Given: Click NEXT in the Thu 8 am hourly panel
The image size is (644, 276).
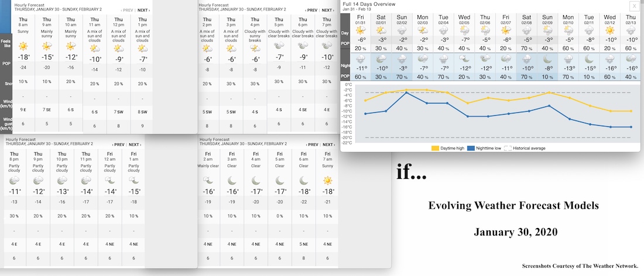Looking at the screenshot, I should tap(143, 10).
